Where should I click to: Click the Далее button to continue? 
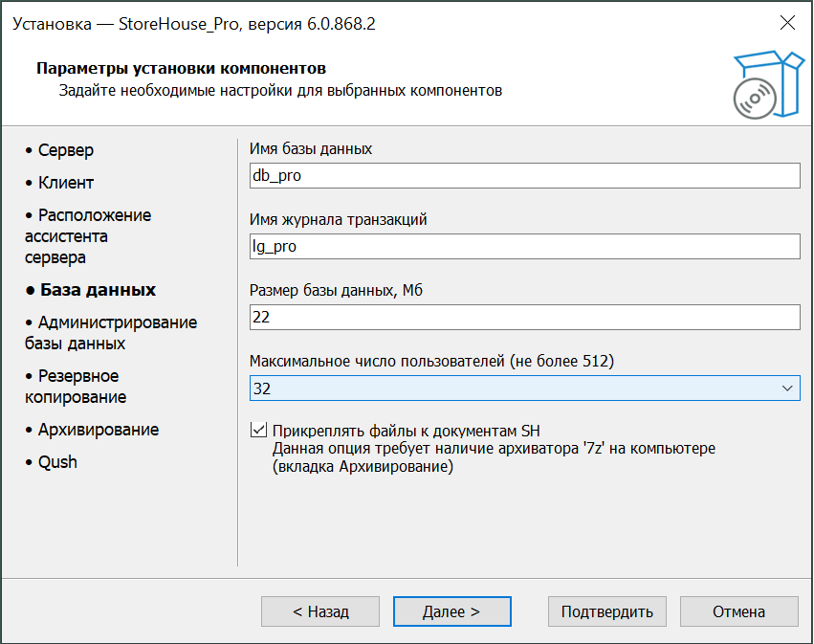(452, 611)
